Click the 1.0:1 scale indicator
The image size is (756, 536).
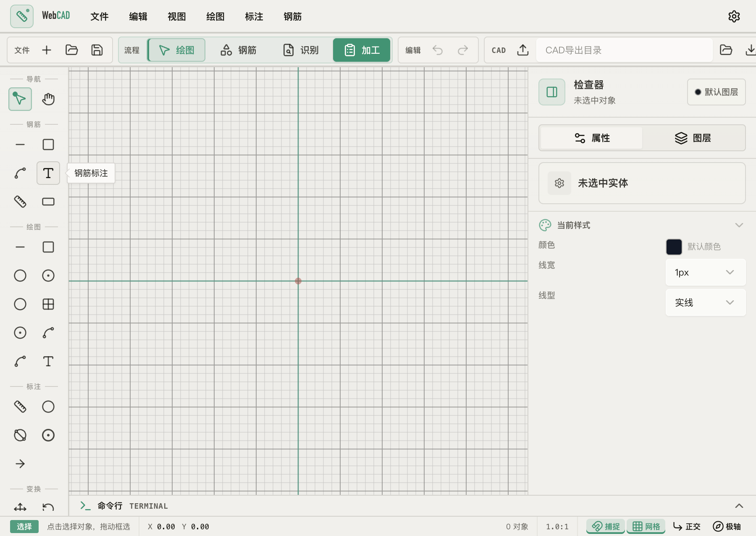pyautogui.click(x=557, y=526)
